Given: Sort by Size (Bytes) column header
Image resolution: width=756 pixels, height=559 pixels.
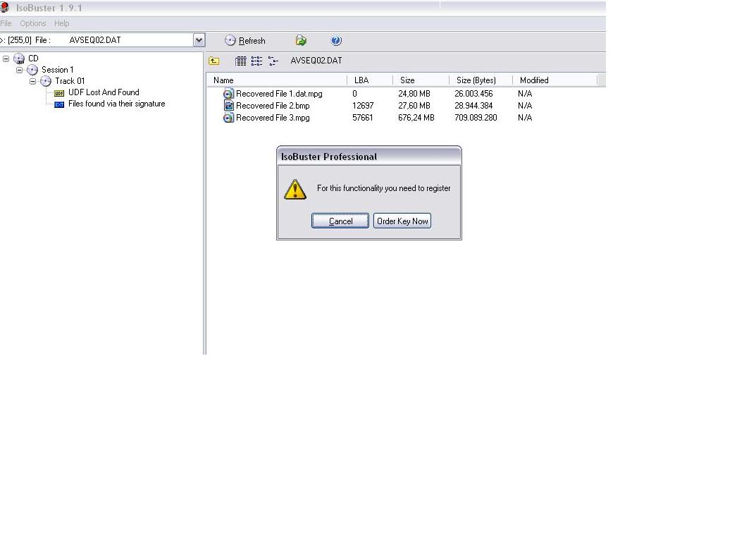Looking at the screenshot, I should tap(481, 80).
